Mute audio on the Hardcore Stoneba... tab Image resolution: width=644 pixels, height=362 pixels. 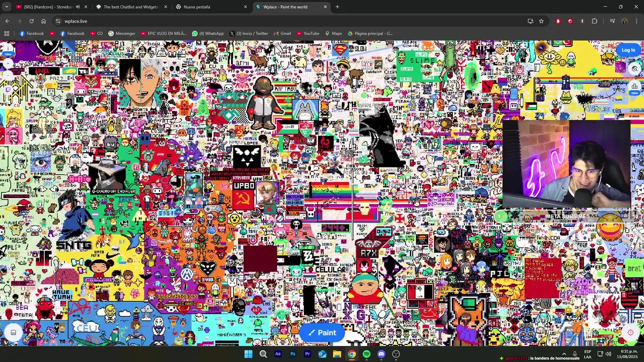[77, 7]
